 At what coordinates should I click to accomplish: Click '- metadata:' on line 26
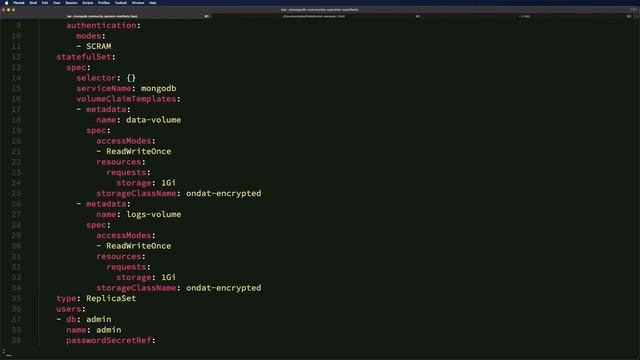pyautogui.click(x=103, y=204)
